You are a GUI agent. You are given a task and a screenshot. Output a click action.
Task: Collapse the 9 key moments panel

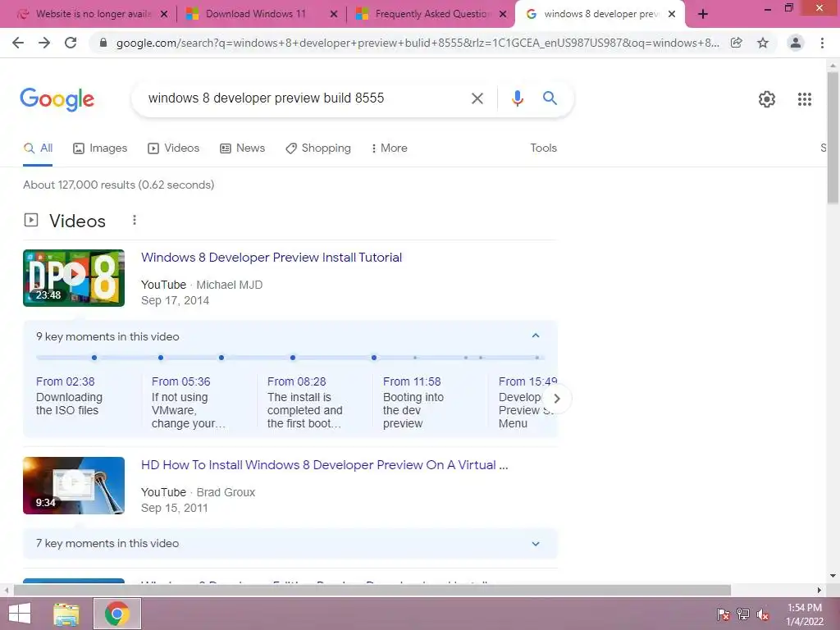point(535,336)
